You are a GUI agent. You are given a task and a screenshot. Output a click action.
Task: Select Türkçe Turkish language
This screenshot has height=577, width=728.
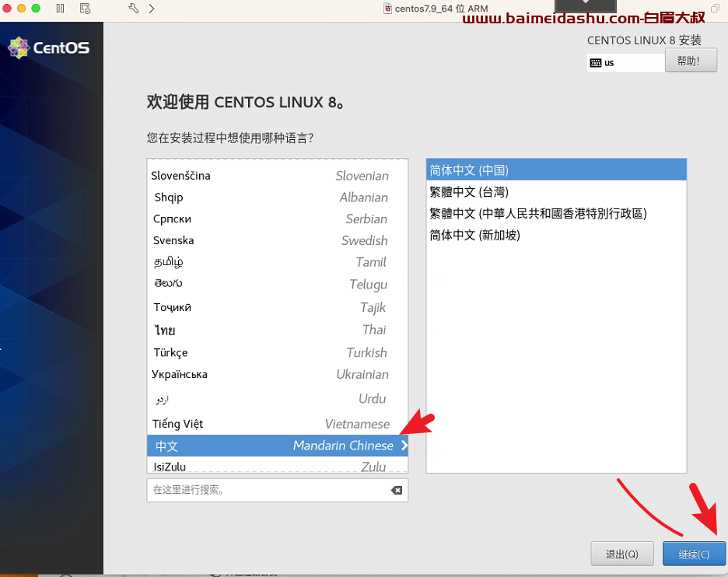pos(277,352)
